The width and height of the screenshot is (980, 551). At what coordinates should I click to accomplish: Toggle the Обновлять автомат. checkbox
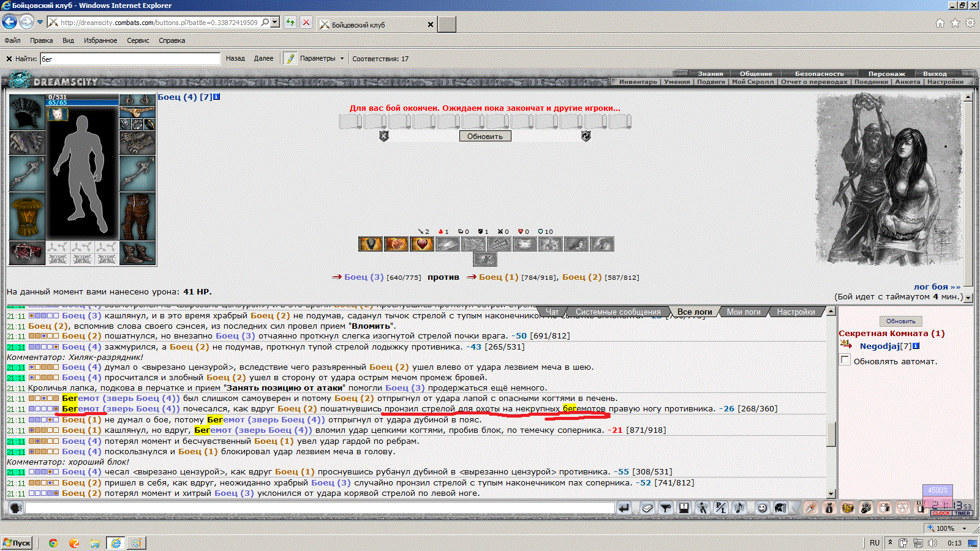(845, 360)
